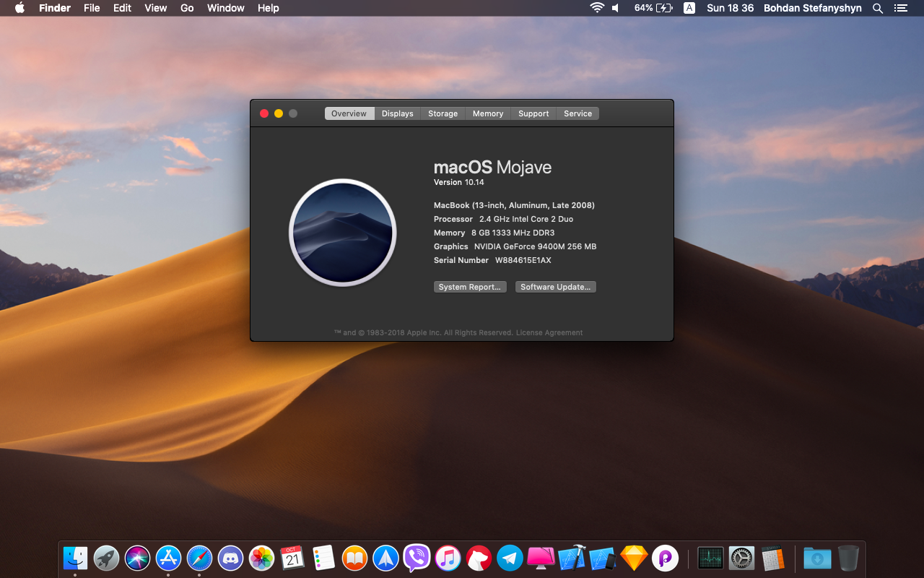Minimize the About This Mac window
The image size is (924, 578).
click(279, 113)
